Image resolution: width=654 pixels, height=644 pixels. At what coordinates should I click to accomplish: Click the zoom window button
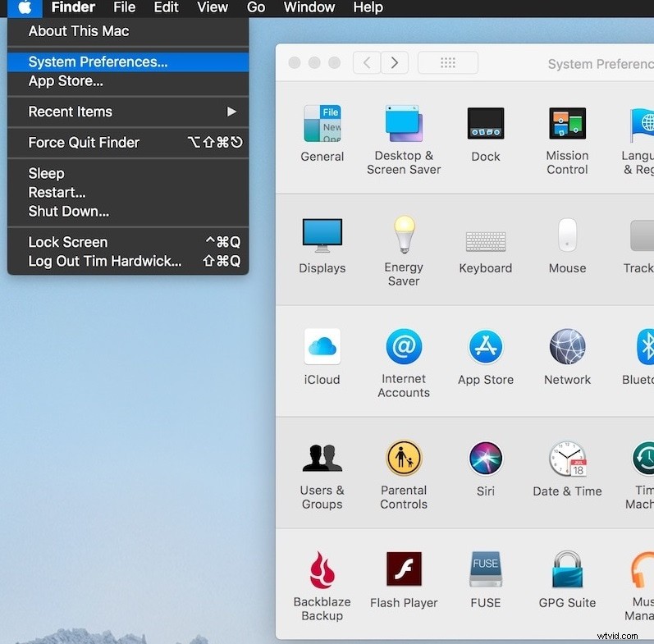click(335, 62)
